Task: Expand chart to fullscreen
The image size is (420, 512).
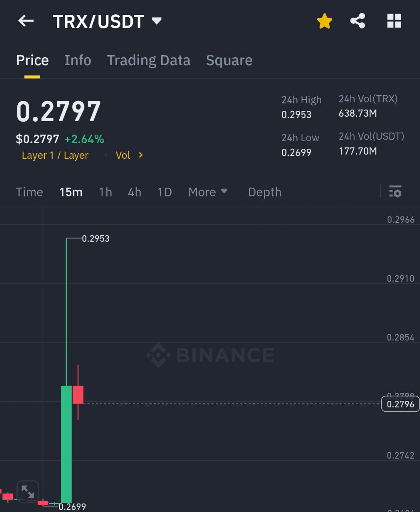Action: pos(28,491)
